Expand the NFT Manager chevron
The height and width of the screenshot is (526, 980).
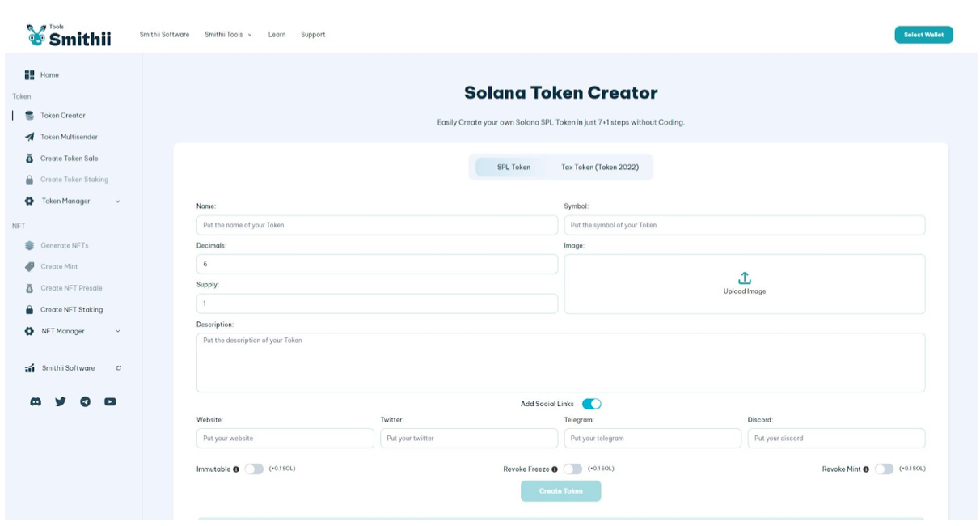118,331
